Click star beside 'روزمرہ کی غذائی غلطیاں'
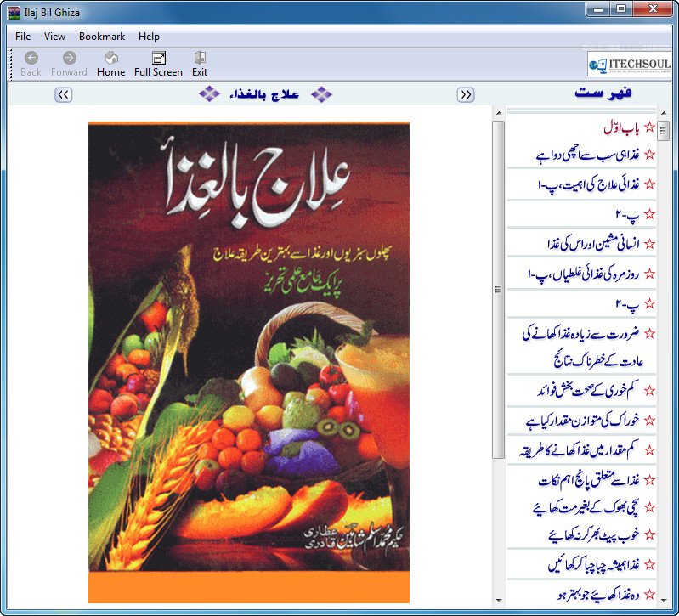The image size is (679, 616). point(649,274)
